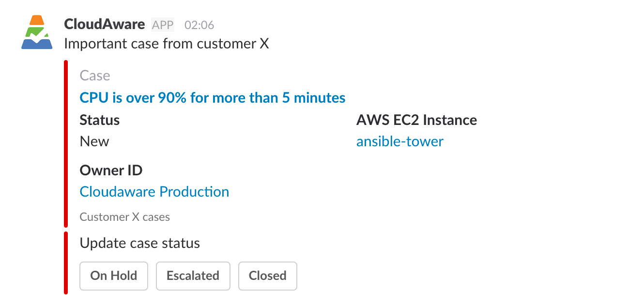Click the 'Customer X cases' footer text
The width and height of the screenshot is (644, 308).
click(x=124, y=217)
